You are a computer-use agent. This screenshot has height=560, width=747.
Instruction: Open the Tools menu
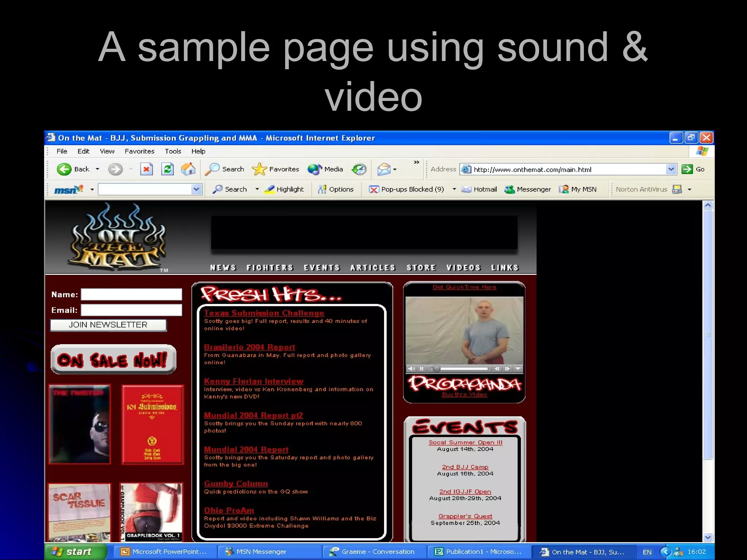(173, 151)
